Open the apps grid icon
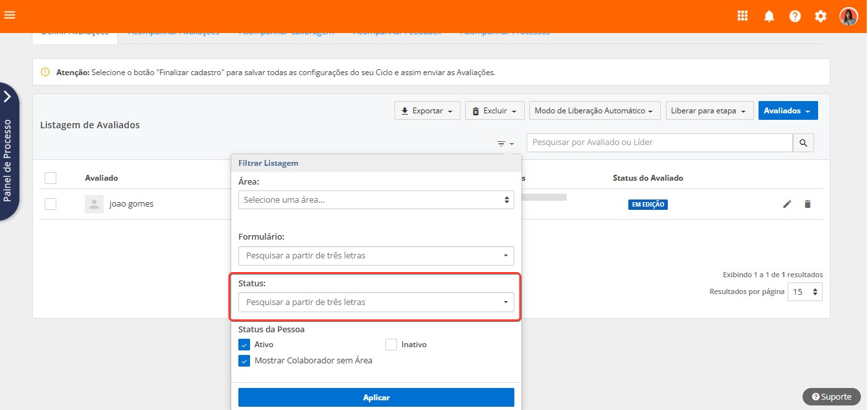Screen dimensions: 868x410 (743, 16)
